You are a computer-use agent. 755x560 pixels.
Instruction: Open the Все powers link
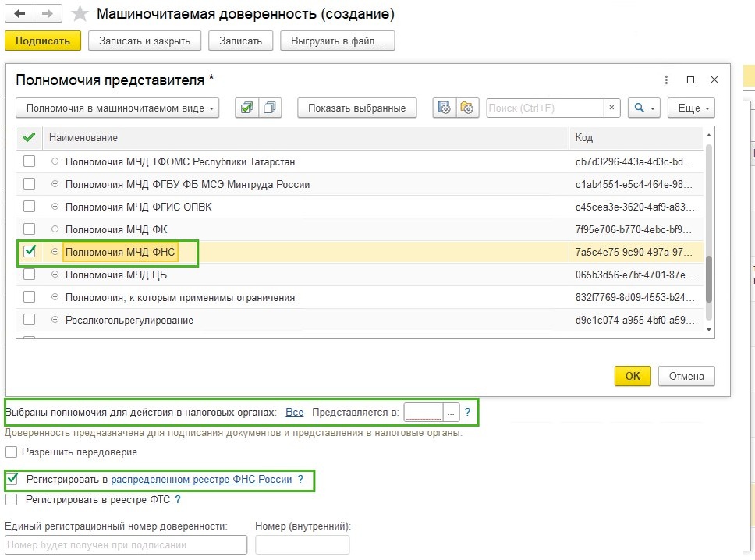coord(295,412)
